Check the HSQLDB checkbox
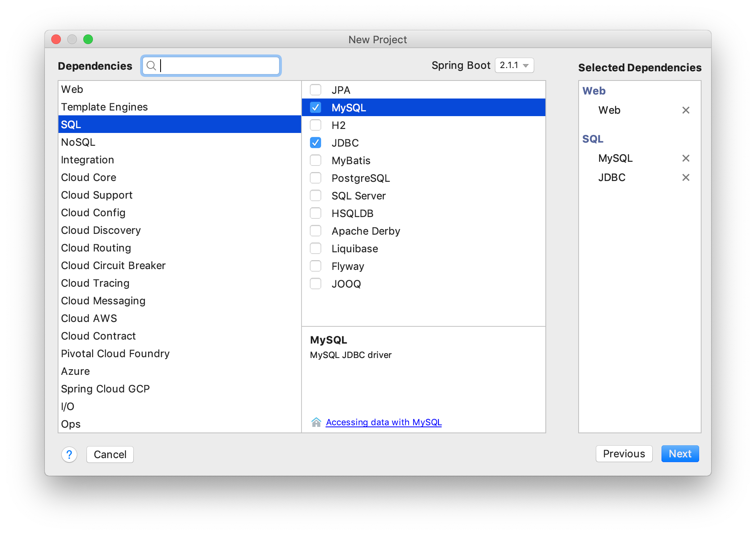 click(316, 213)
